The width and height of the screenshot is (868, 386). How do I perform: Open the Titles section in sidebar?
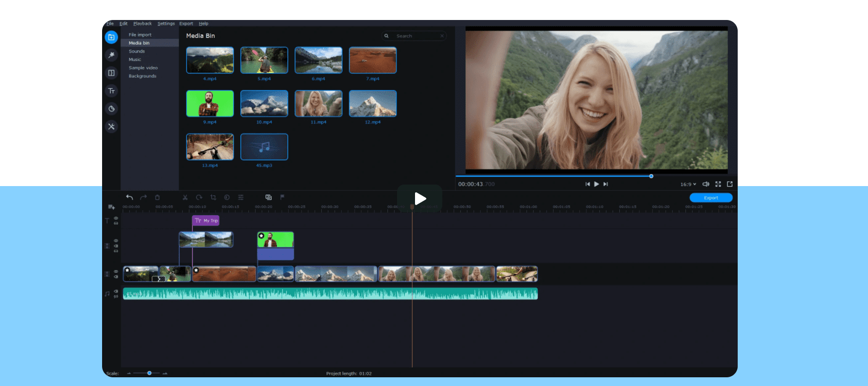111,91
